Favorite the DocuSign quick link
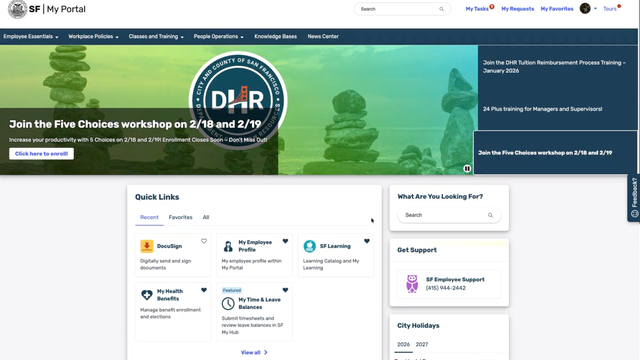 click(x=204, y=241)
